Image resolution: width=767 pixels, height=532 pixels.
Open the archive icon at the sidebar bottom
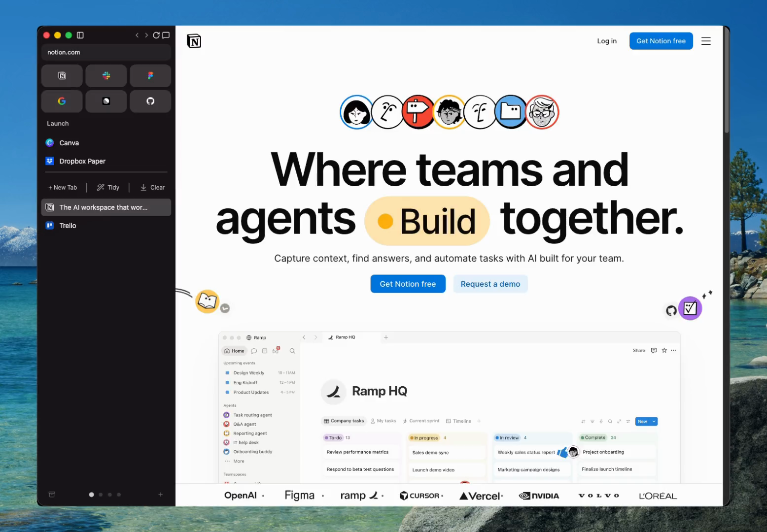(52, 495)
